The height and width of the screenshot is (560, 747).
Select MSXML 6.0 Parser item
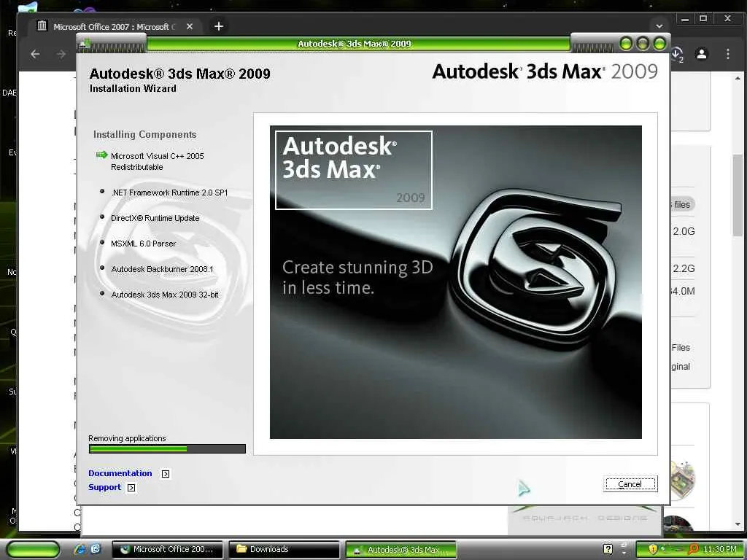tap(144, 244)
